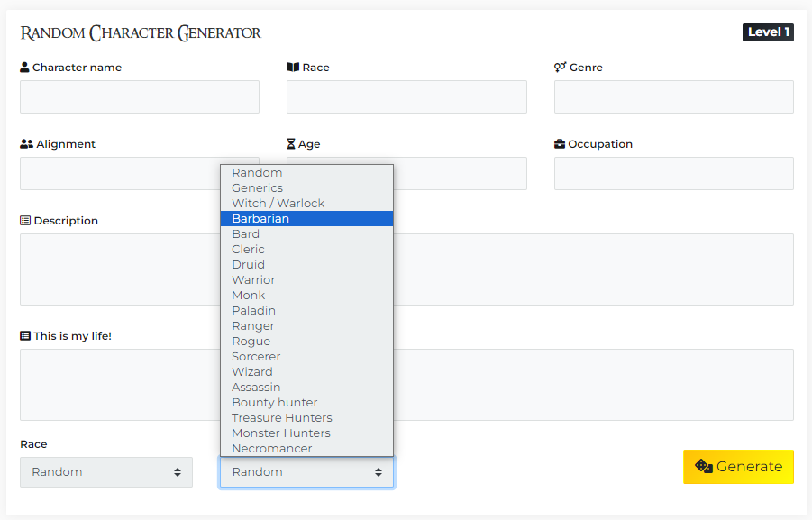The image size is (812, 520).
Task: Select Barbarian from the class list
Action: [x=306, y=219]
